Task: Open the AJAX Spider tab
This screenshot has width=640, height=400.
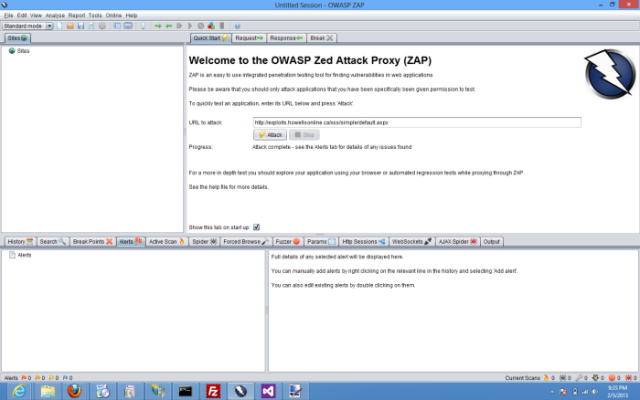Action: (x=458, y=242)
